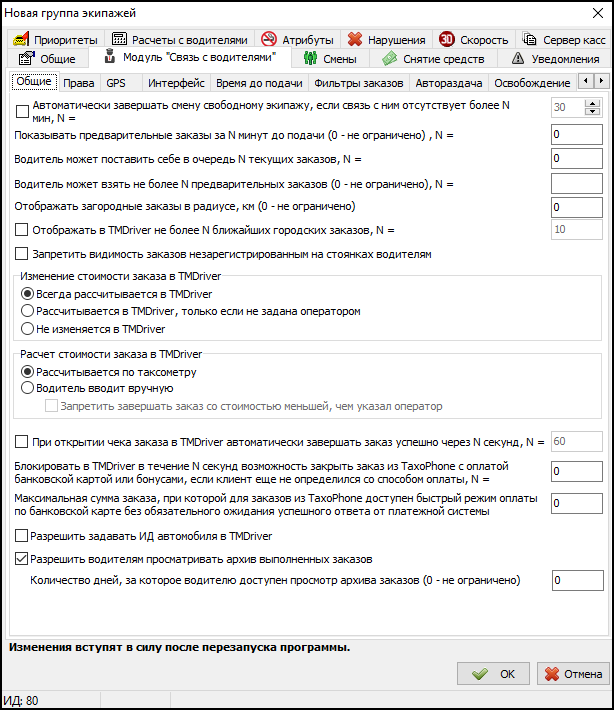Click the notepad icon of Общие top tab
614x710 pixels.
pos(26,58)
